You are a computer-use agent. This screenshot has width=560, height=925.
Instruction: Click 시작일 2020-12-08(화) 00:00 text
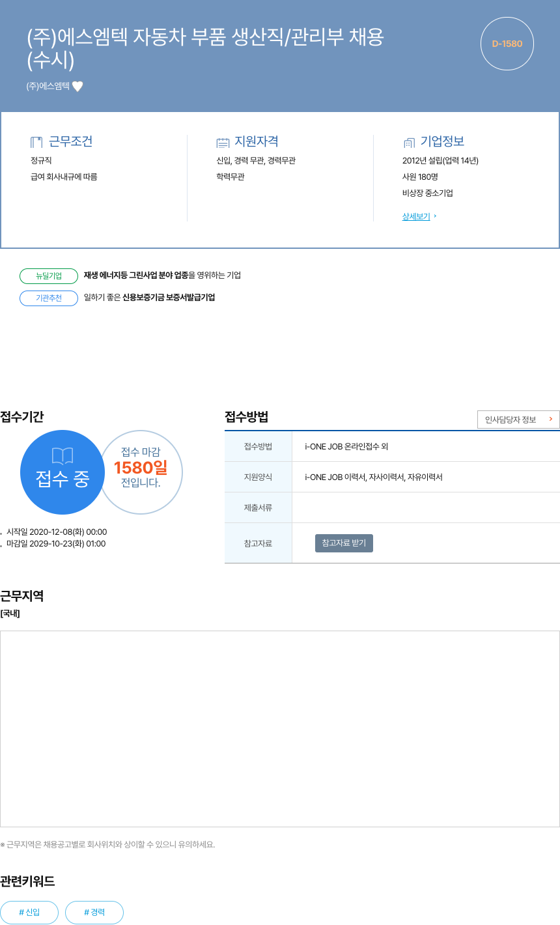[x=57, y=532]
